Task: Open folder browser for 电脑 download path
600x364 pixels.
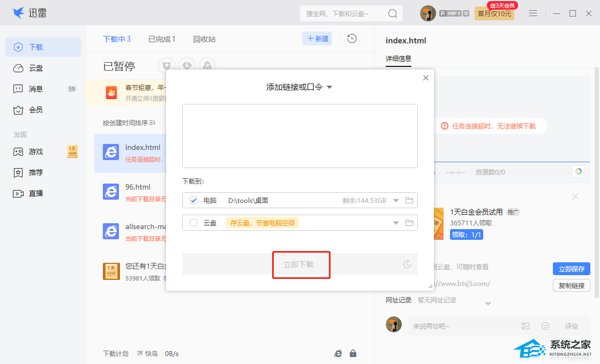Action: [x=409, y=201]
